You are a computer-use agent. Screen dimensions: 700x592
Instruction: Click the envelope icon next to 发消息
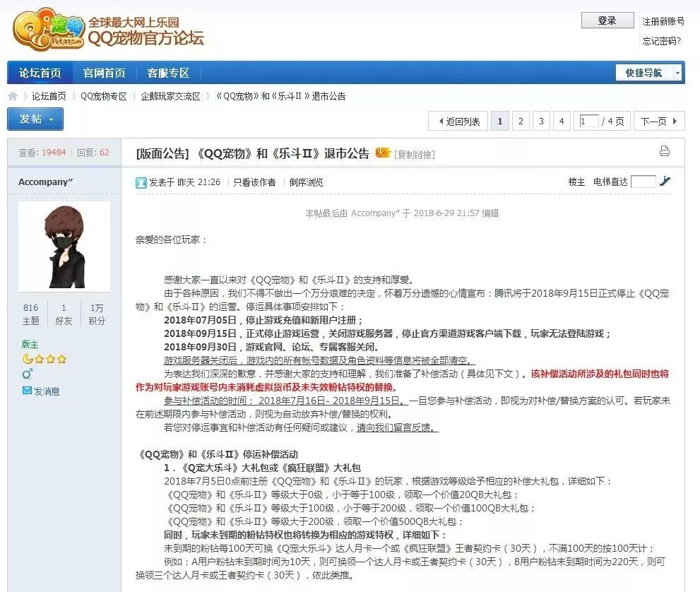26,390
